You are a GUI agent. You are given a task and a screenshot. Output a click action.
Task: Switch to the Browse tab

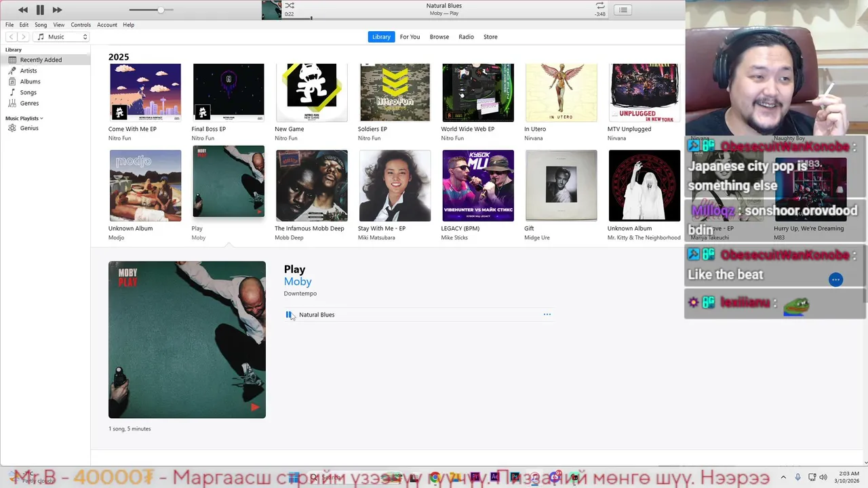click(439, 37)
